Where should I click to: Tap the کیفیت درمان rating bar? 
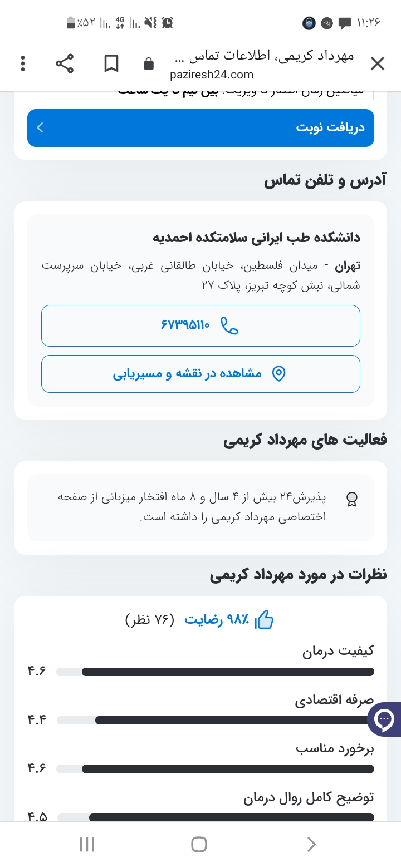pos(215,672)
